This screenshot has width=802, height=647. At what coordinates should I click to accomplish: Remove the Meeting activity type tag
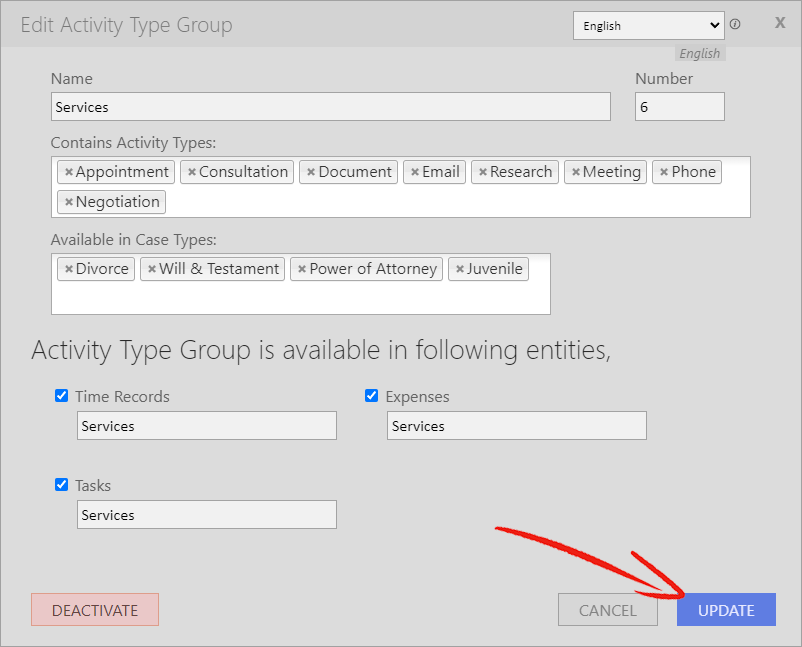[575, 172]
